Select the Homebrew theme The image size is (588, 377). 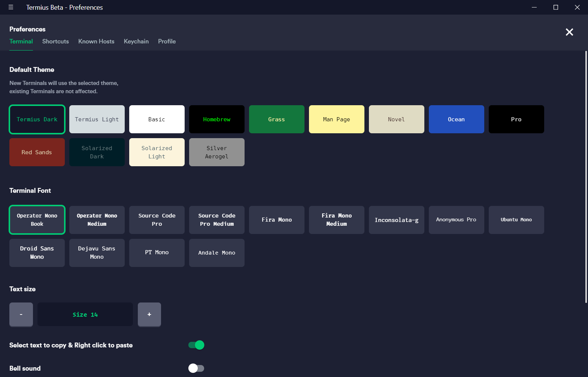[217, 119]
